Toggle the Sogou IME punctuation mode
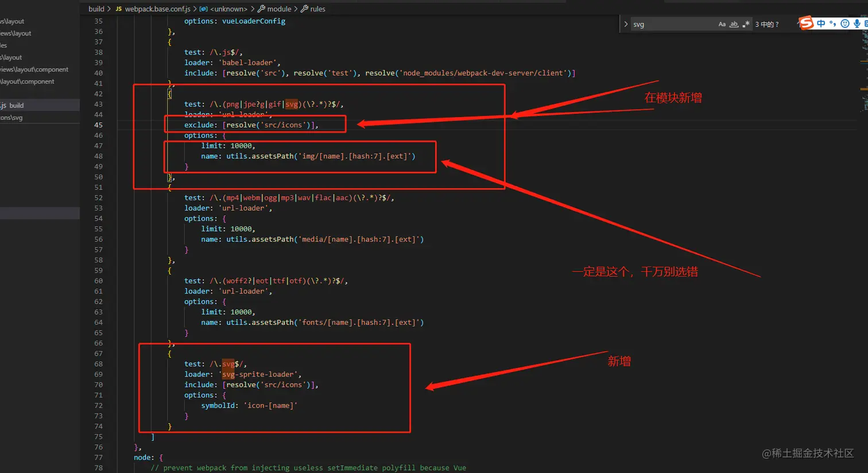This screenshot has height=473, width=868. (832, 24)
